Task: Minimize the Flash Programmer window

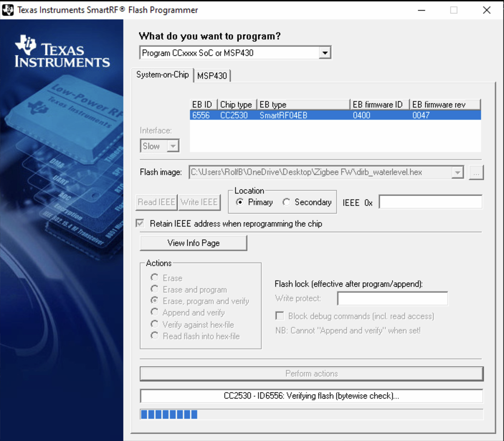Action: [422, 10]
